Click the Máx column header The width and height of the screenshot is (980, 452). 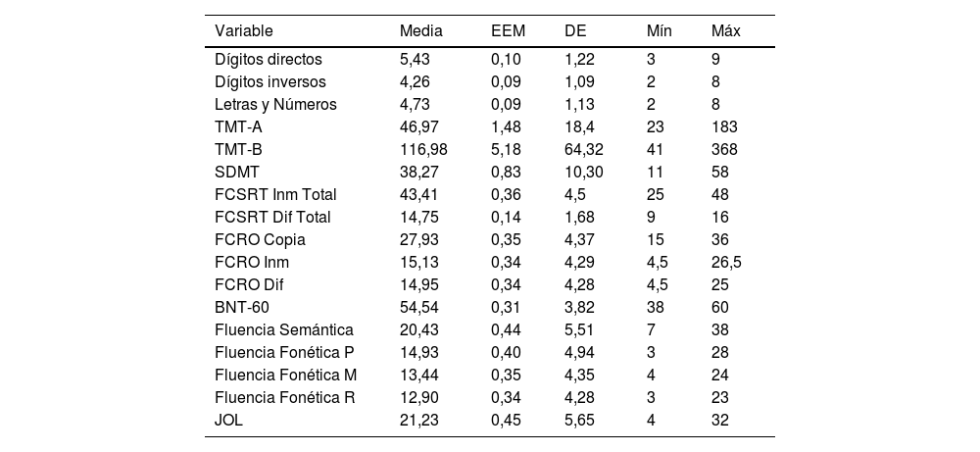[726, 31]
